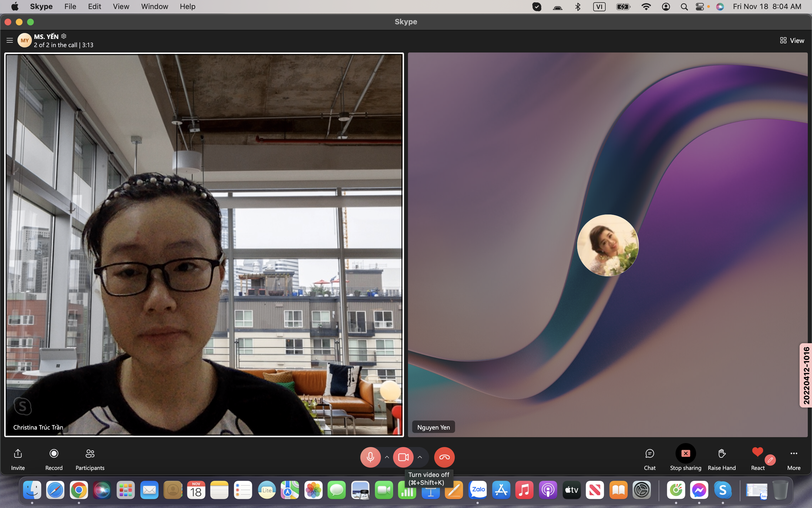Screen dimensions: 812x508
Task: Open Messages from the Dock
Action: [337, 491]
